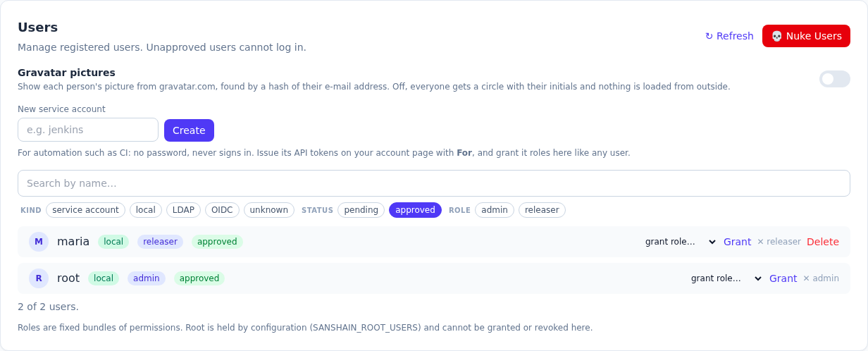Click the username maria

click(73, 242)
